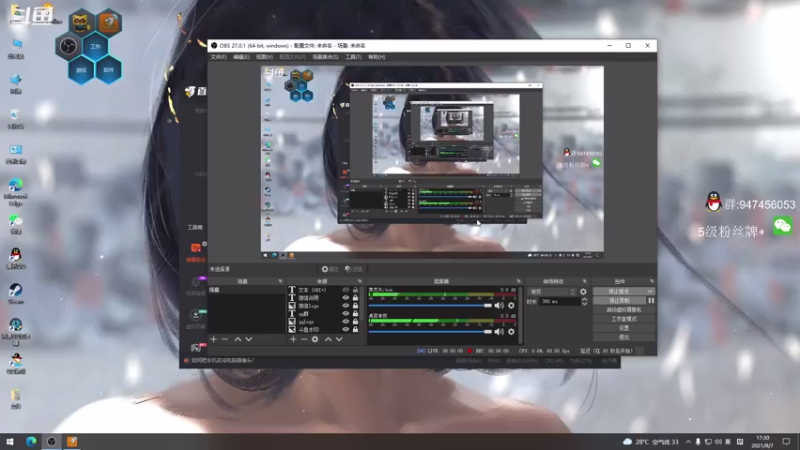Screen dimensions: 800x450
Task: Move the source down in the sources list
Action: [339, 339]
